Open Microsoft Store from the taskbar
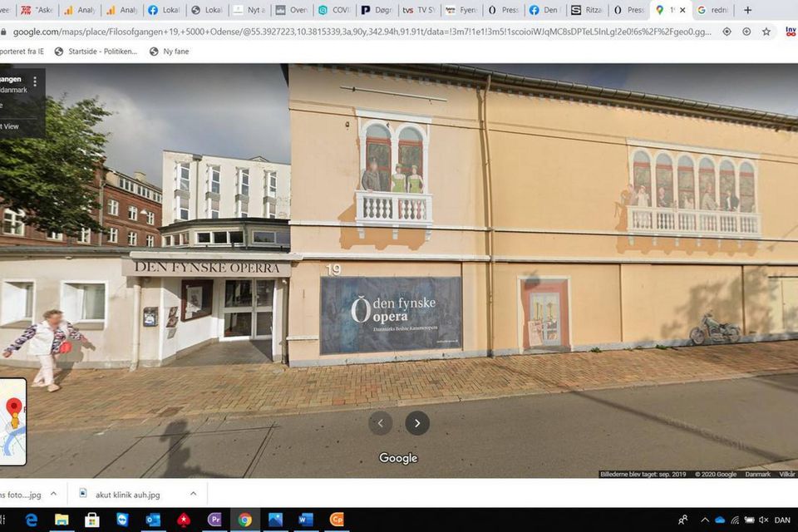Image resolution: width=798 pixels, height=532 pixels. (92, 520)
